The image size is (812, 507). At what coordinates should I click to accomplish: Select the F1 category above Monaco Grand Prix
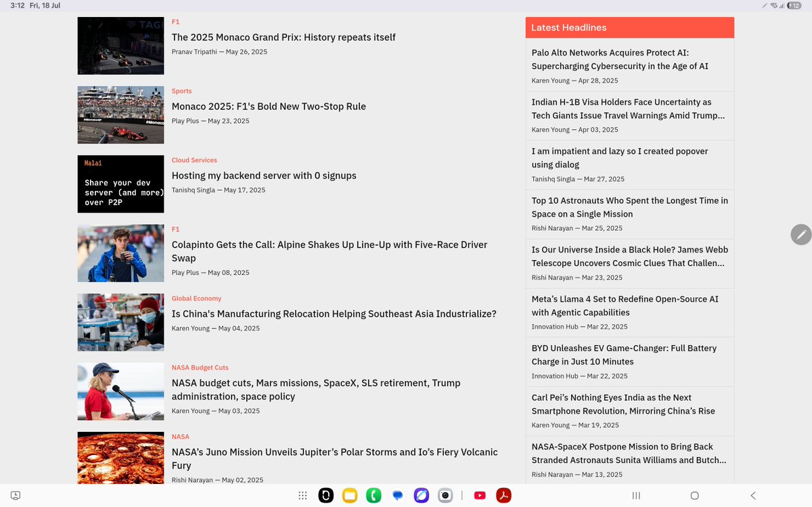[175, 22]
